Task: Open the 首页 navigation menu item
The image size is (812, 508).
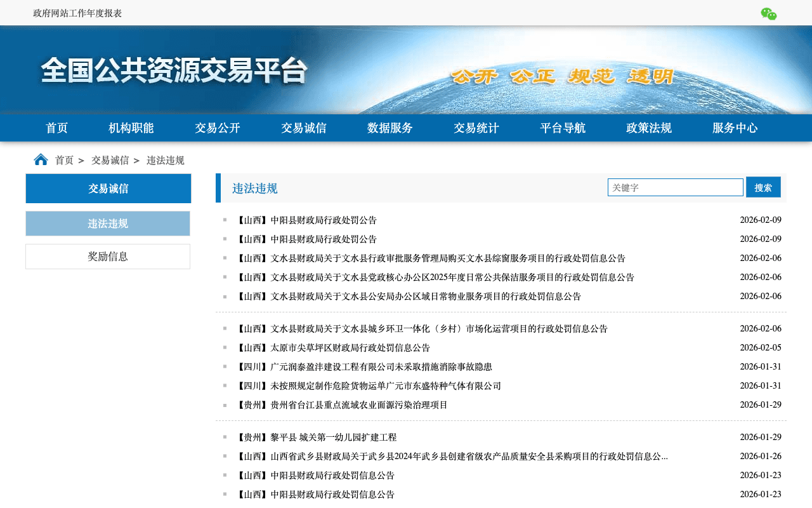Action: 56,128
